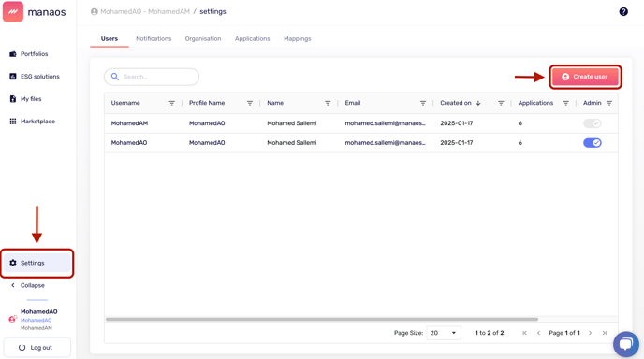Open the chat support bubble
This screenshot has height=359, width=644.
coord(625,344)
